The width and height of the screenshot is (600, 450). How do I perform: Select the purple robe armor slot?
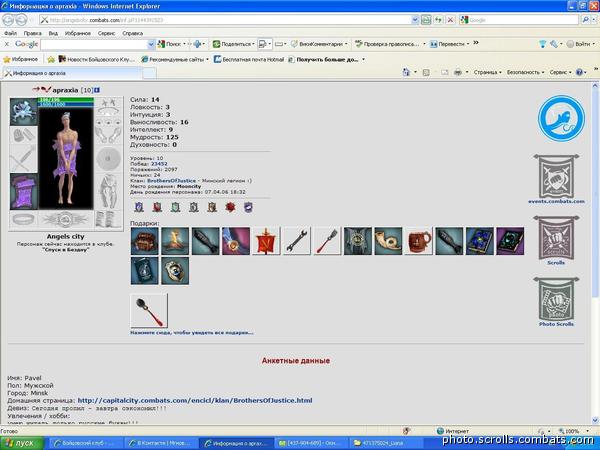(23, 191)
